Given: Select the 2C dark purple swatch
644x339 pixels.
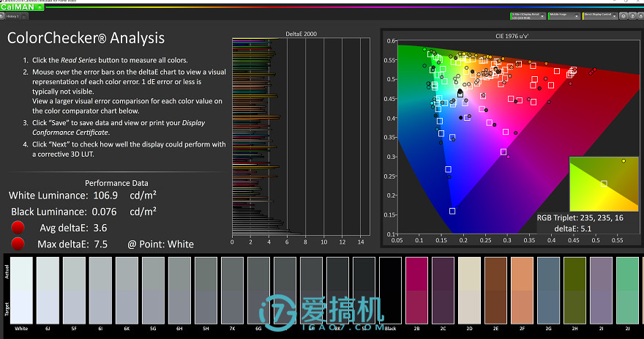Looking at the screenshot, I should 443,291.
